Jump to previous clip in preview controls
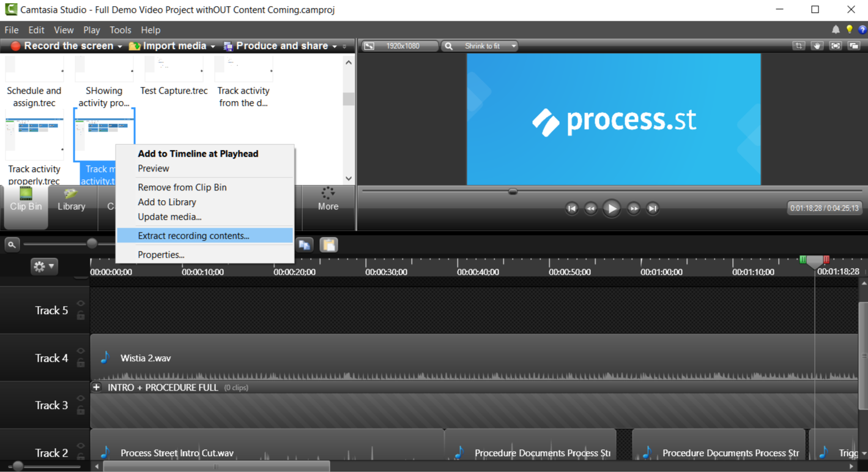The width and height of the screenshot is (868, 472). click(572, 209)
